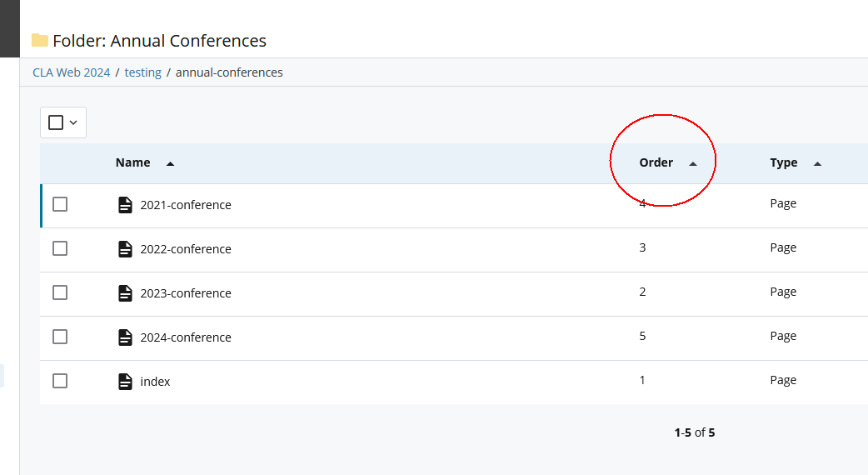Image resolution: width=868 pixels, height=475 pixels.
Task: Sort the list by the Order header
Action: (x=656, y=162)
